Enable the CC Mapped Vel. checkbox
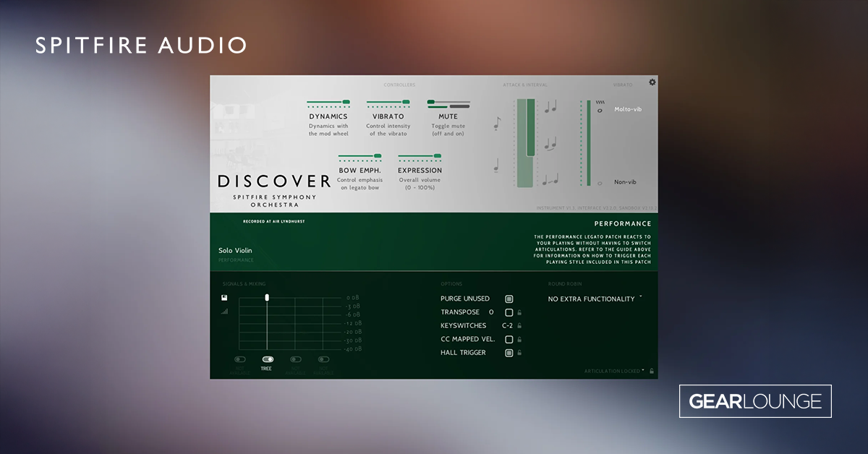 pyautogui.click(x=509, y=339)
